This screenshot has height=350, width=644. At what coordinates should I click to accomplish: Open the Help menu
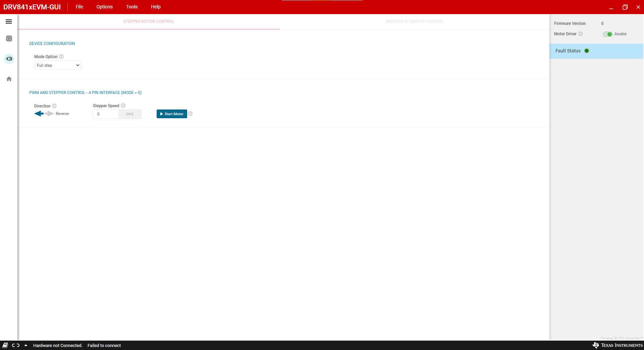(x=156, y=7)
